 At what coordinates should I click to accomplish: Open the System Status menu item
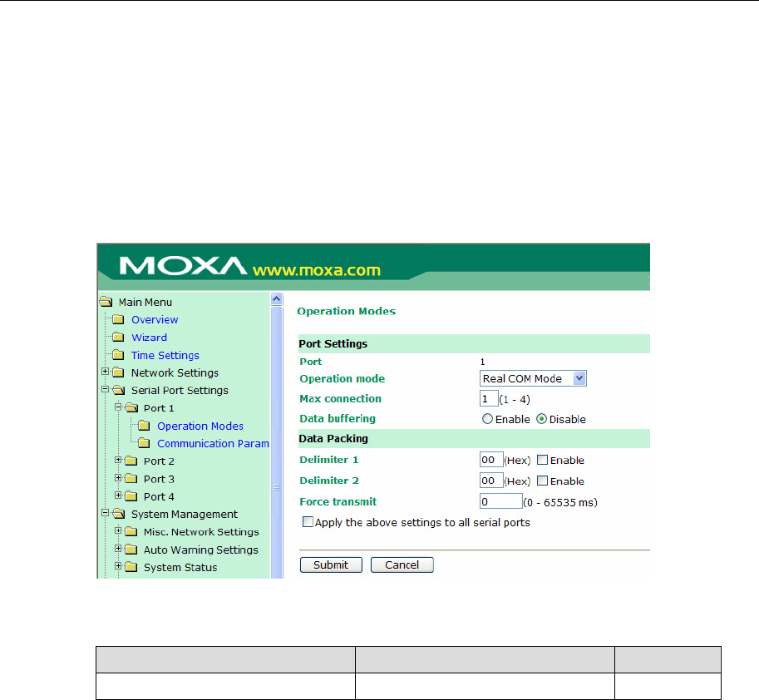pos(180,568)
